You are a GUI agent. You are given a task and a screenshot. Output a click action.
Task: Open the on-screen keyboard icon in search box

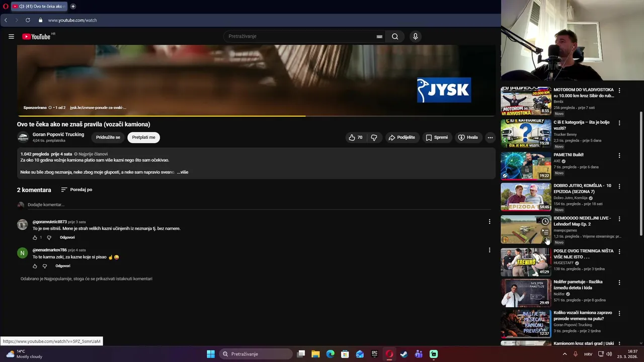[x=379, y=36]
